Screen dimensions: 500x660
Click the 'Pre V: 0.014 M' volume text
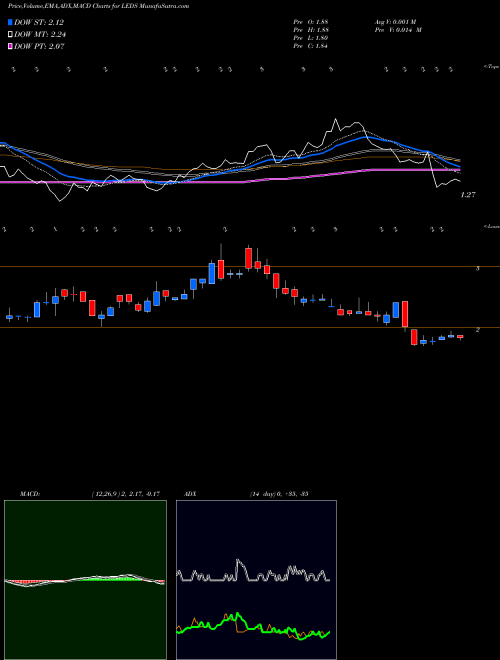pyautogui.click(x=398, y=30)
